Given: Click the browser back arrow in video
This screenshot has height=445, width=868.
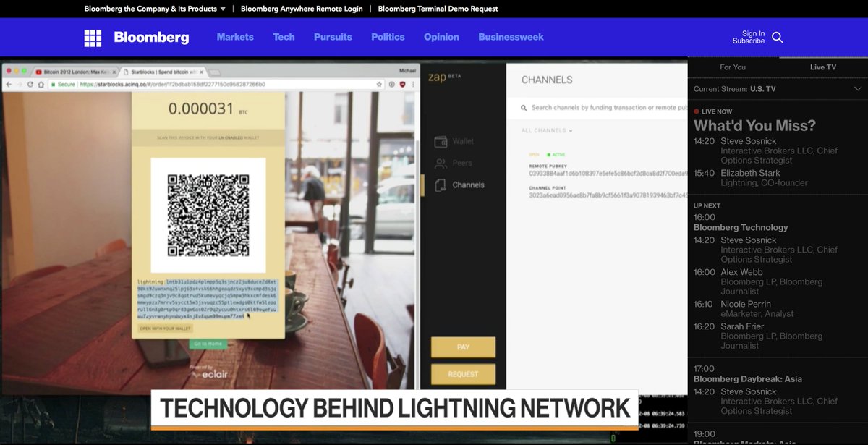Looking at the screenshot, I should pos(9,84).
